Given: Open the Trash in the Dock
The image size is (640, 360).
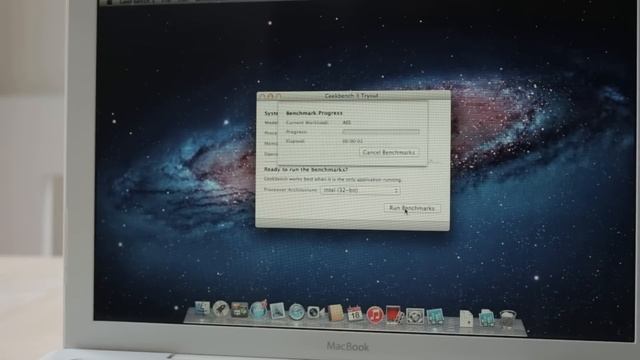Looking at the screenshot, I should [x=508, y=319].
